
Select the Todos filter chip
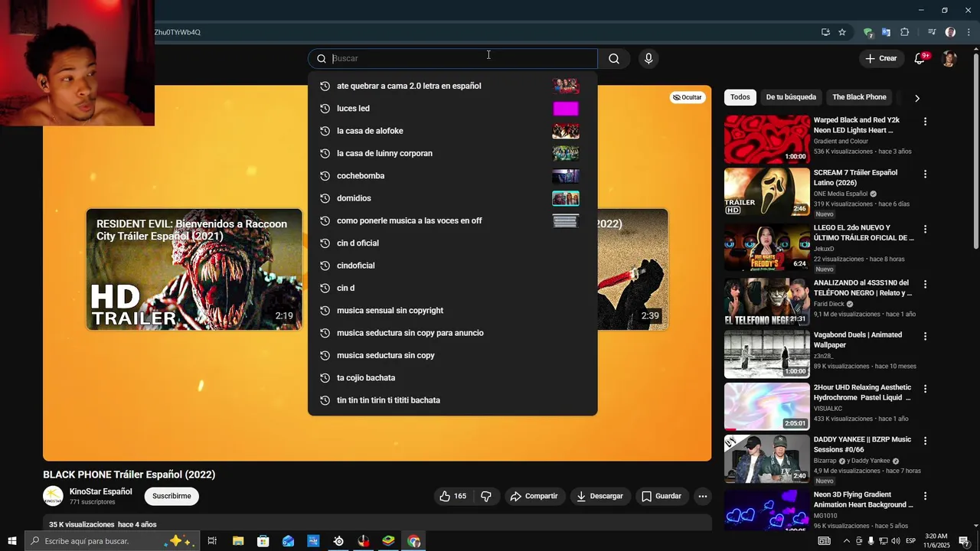coord(740,97)
